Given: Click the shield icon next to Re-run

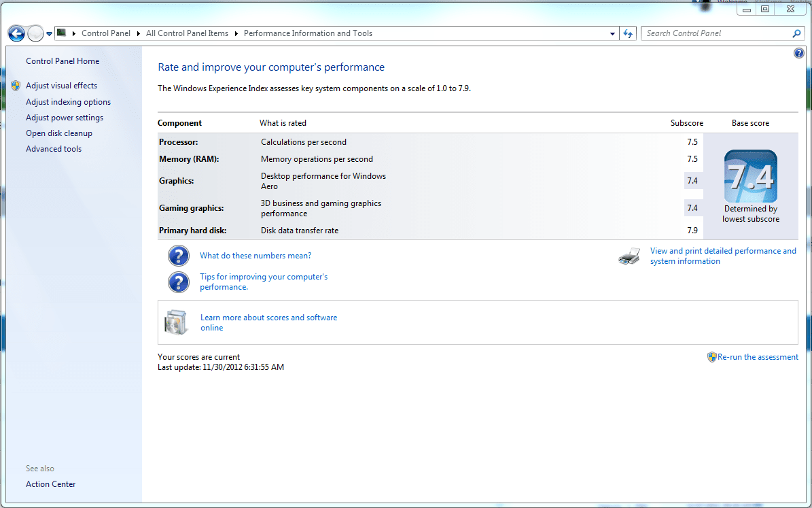Looking at the screenshot, I should (x=712, y=357).
